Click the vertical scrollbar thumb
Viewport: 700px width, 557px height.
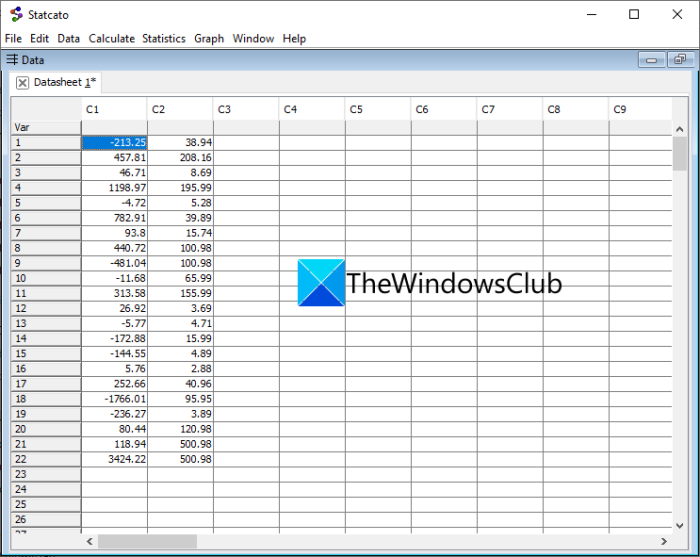click(679, 154)
